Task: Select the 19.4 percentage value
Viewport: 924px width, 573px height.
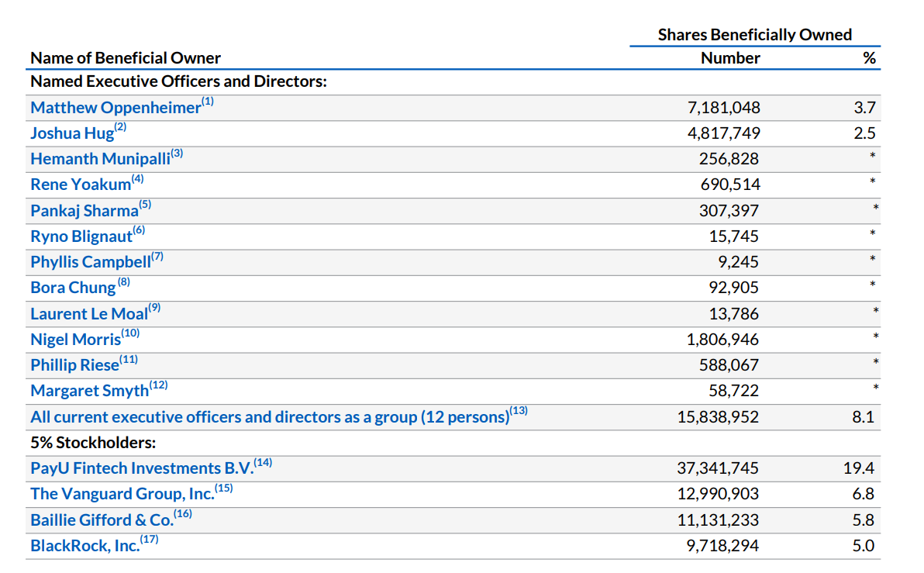Action: click(x=859, y=468)
